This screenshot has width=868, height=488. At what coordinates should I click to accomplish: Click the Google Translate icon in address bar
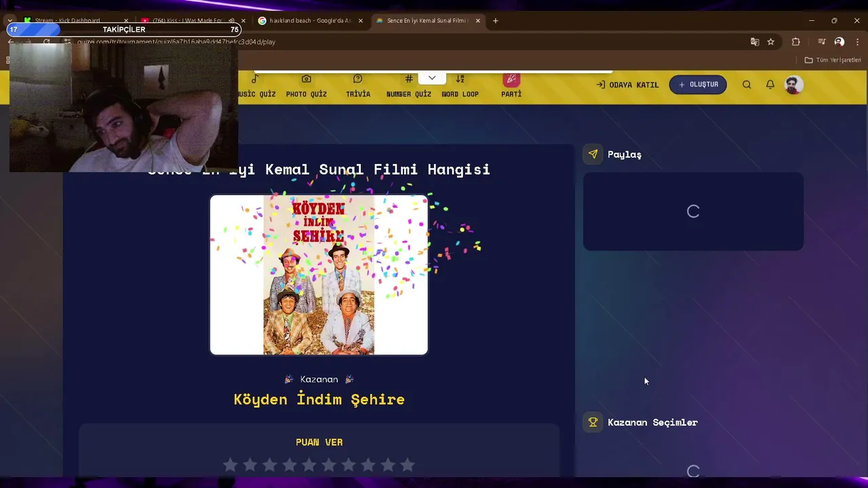coord(755,42)
